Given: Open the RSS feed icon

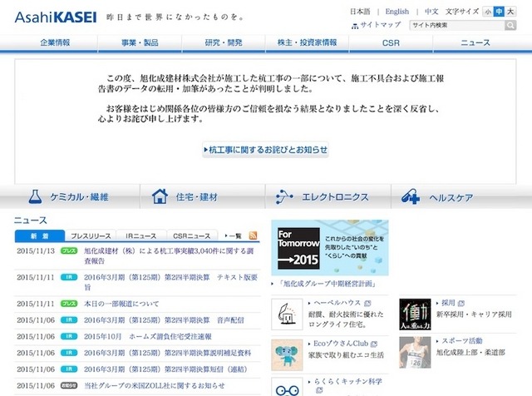Looking at the screenshot, I should [x=253, y=235].
